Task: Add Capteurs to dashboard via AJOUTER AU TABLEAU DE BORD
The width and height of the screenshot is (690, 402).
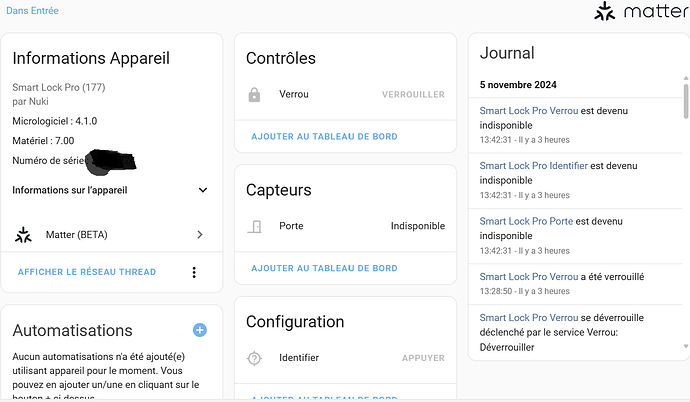Action: [324, 268]
